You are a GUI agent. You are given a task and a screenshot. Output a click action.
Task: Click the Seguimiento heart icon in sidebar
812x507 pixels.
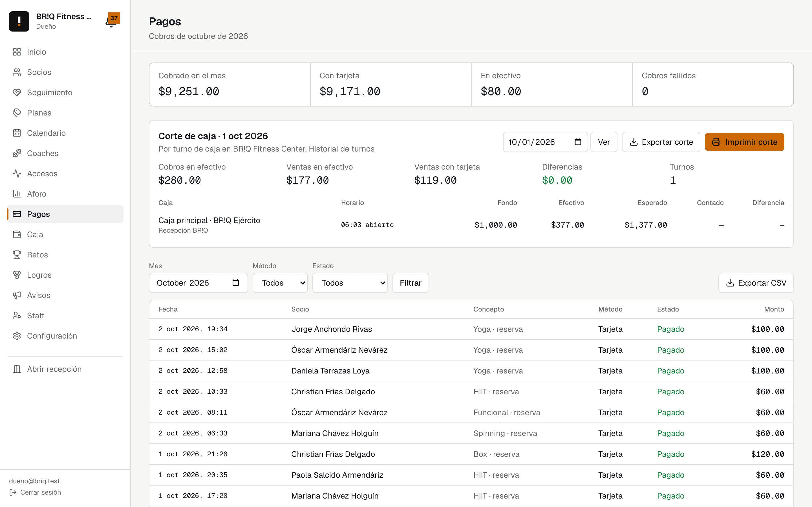(x=17, y=93)
